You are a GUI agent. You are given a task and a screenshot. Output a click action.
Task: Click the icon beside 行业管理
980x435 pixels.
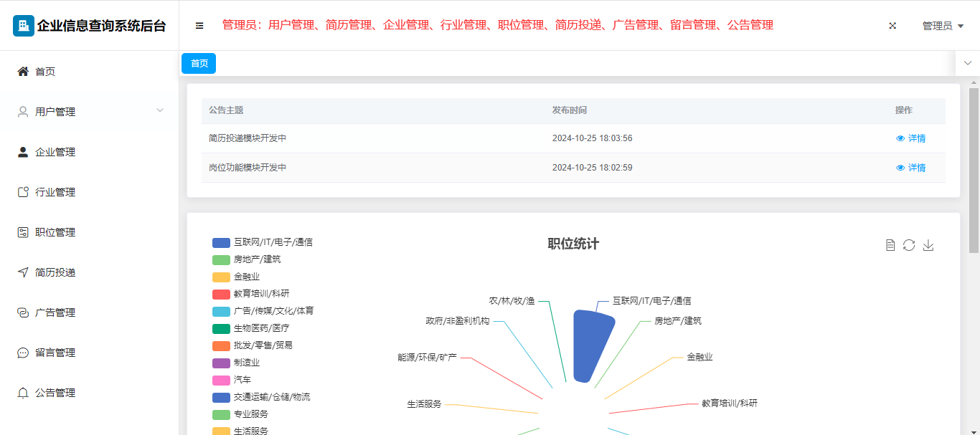click(x=23, y=192)
